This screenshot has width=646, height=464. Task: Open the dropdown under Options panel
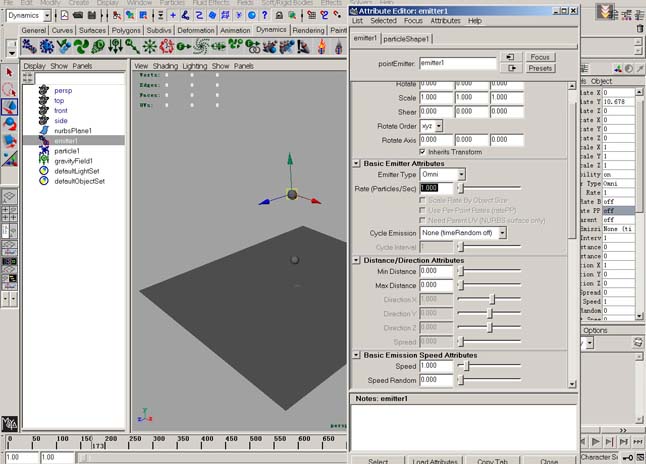point(590,343)
